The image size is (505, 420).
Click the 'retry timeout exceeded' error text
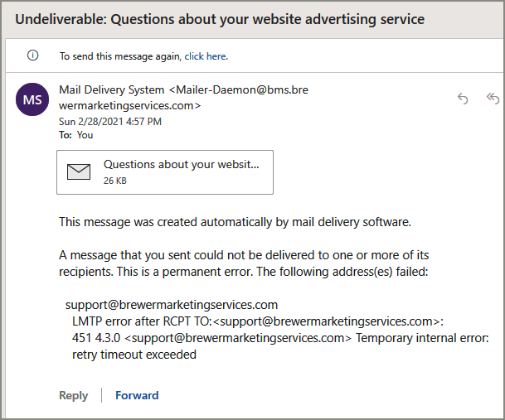point(134,355)
